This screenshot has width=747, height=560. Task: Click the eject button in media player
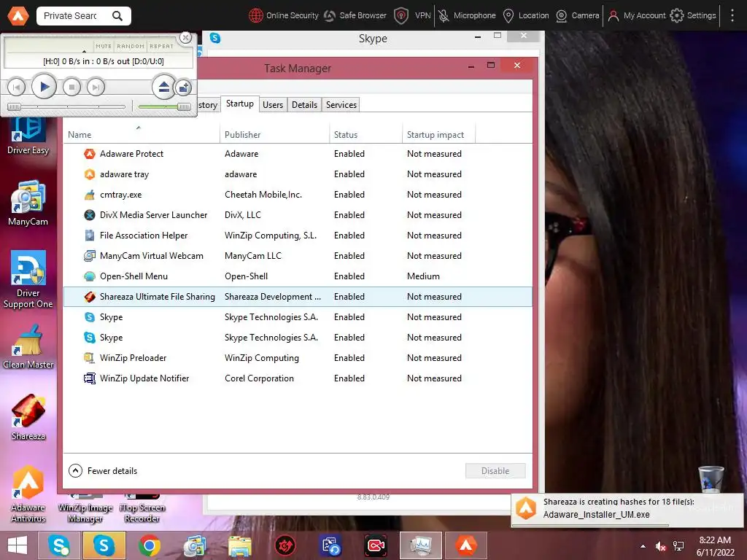pyautogui.click(x=164, y=87)
